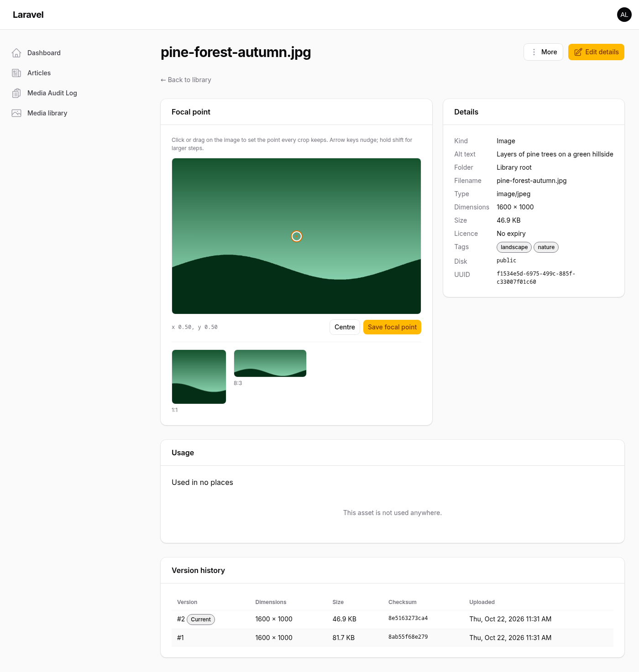Click 'This asset is not used anywhere.' message
The image size is (639, 672).
click(393, 513)
